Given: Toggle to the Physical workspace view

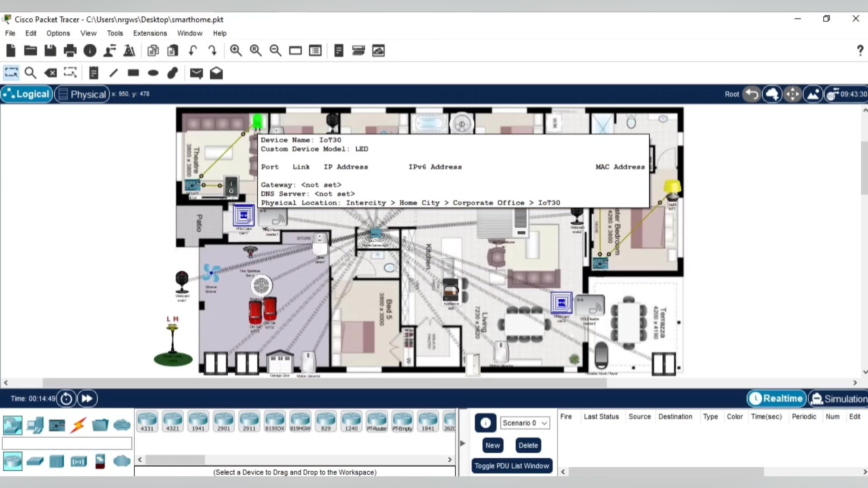Looking at the screenshot, I should [83, 94].
